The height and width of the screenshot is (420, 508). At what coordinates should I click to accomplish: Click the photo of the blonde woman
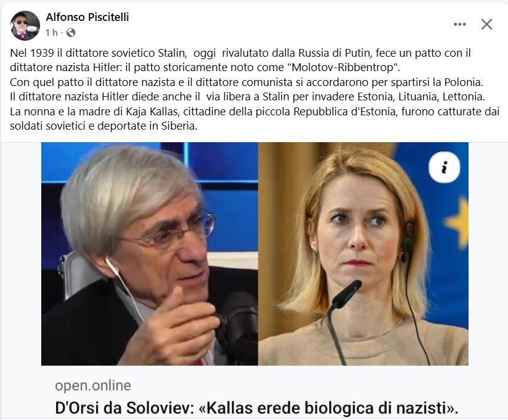click(363, 254)
